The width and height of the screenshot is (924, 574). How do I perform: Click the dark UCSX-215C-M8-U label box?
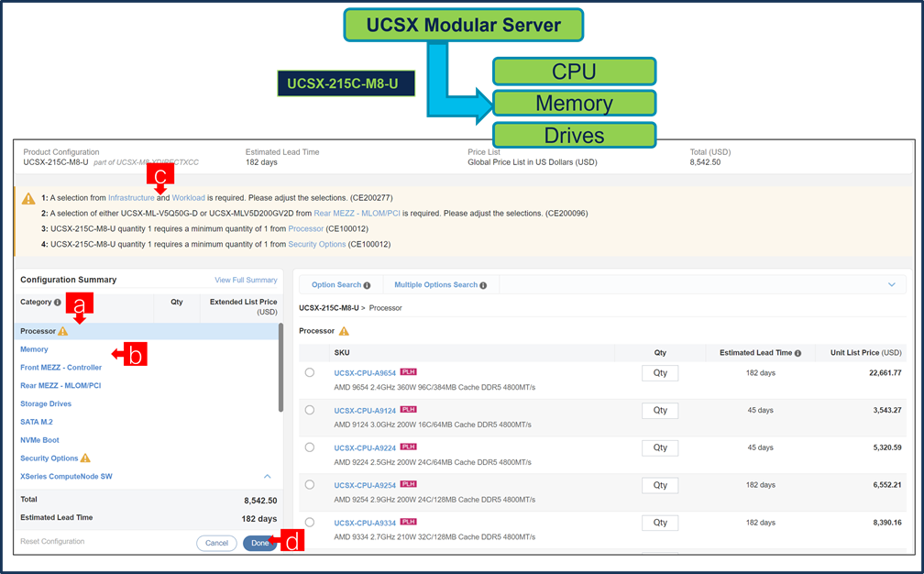[x=346, y=83]
